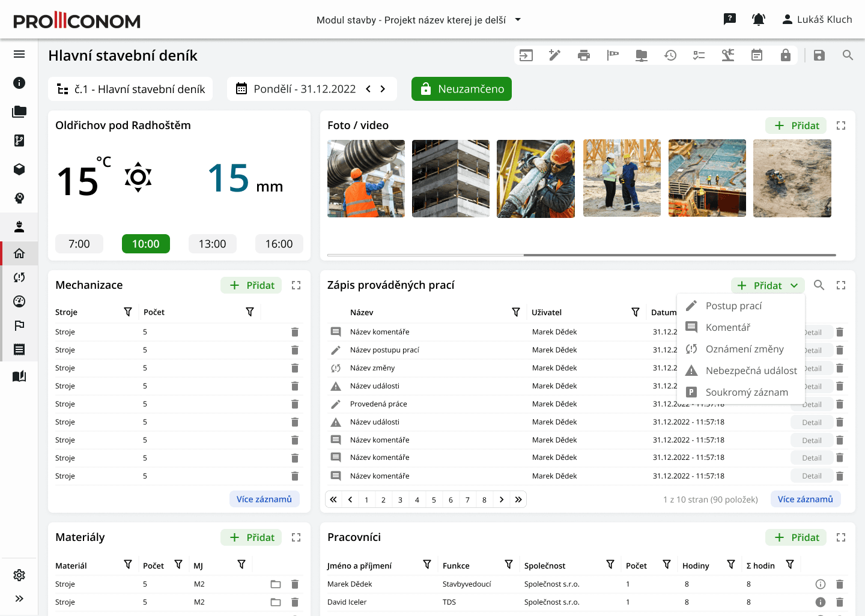865x616 pixels.
Task: Click the history clock icon in toolbar
Action: (670, 55)
